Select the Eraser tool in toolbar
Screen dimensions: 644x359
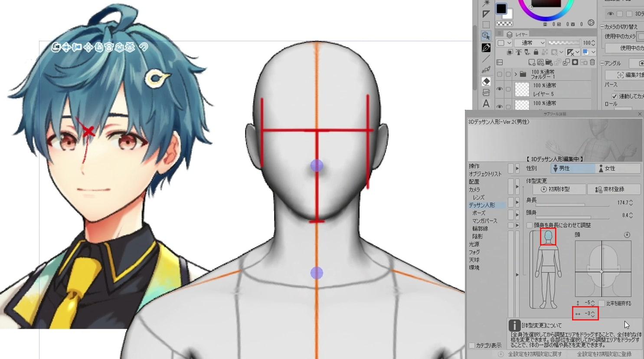[x=486, y=82]
